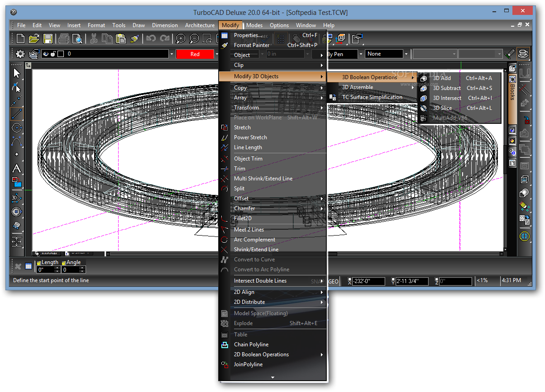Click the Copy icon in toolbar
The image size is (545, 392).
[107, 38]
